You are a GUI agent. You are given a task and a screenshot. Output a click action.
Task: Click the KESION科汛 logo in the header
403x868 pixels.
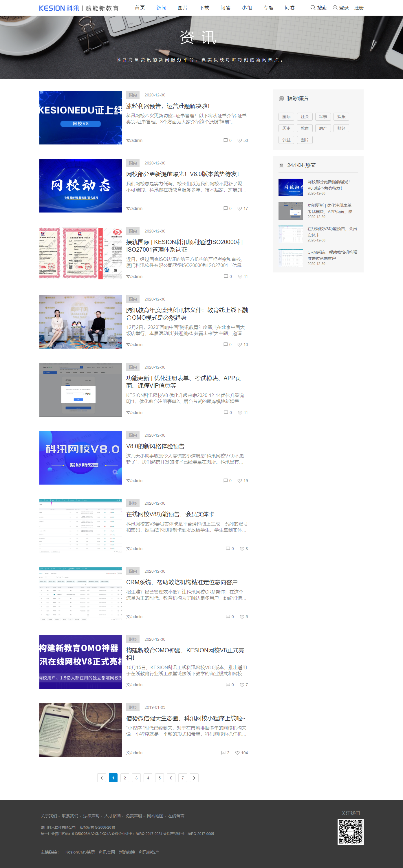click(x=79, y=8)
